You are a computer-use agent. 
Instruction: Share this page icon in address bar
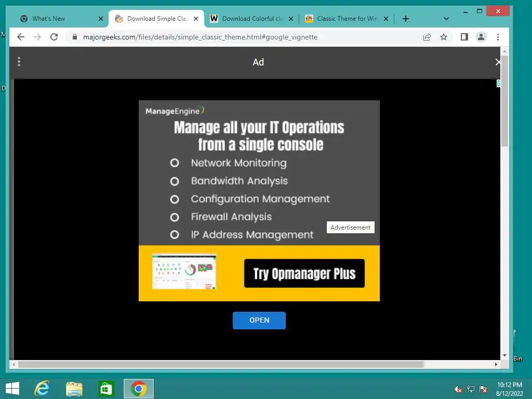pyautogui.click(x=427, y=37)
